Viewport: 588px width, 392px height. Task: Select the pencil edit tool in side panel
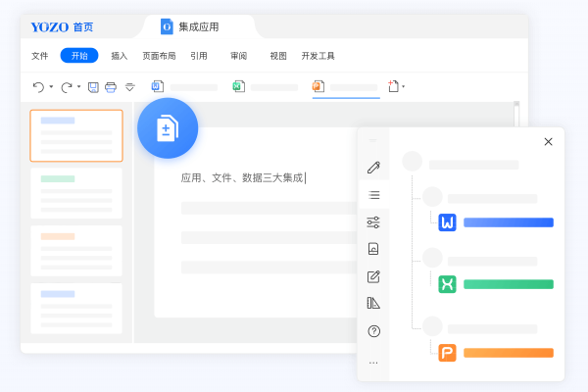[373, 168]
